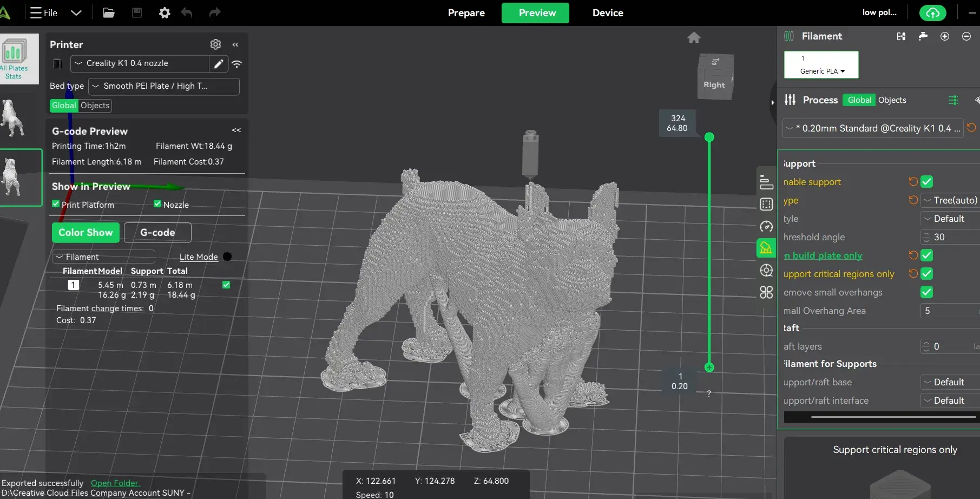This screenshot has height=499, width=980.
Task: Click the Open Folder link
Action: (115, 483)
